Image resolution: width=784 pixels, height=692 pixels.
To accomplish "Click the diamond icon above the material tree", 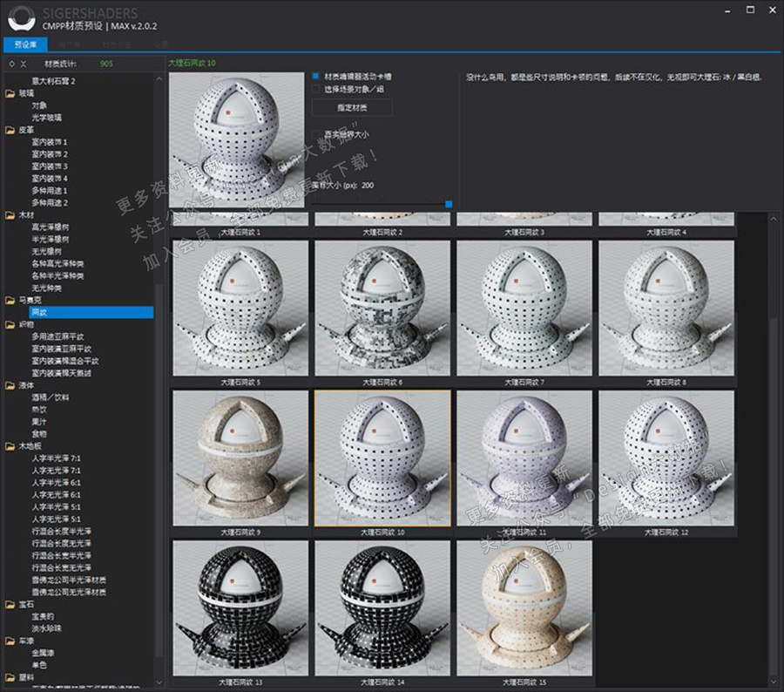I will [10, 64].
